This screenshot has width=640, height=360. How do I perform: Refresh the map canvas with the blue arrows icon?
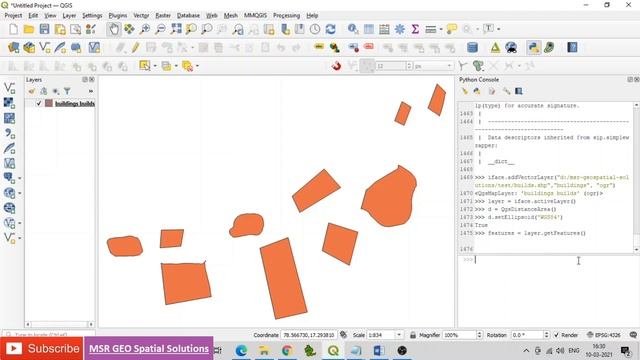point(331,29)
